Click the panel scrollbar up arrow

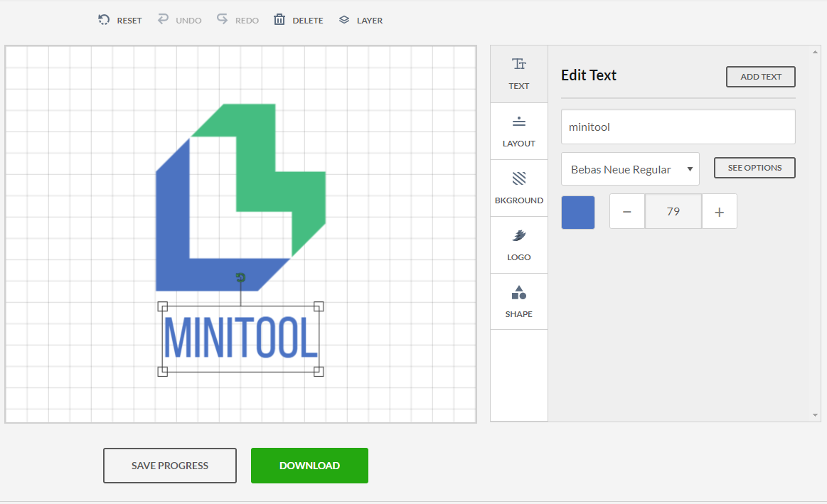[x=816, y=52]
